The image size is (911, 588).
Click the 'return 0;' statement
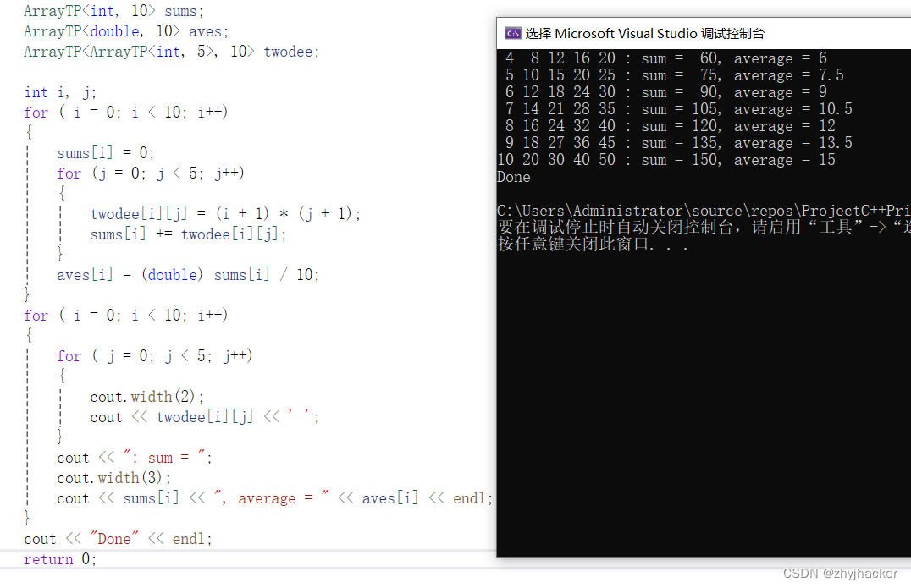pyautogui.click(x=60, y=559)
